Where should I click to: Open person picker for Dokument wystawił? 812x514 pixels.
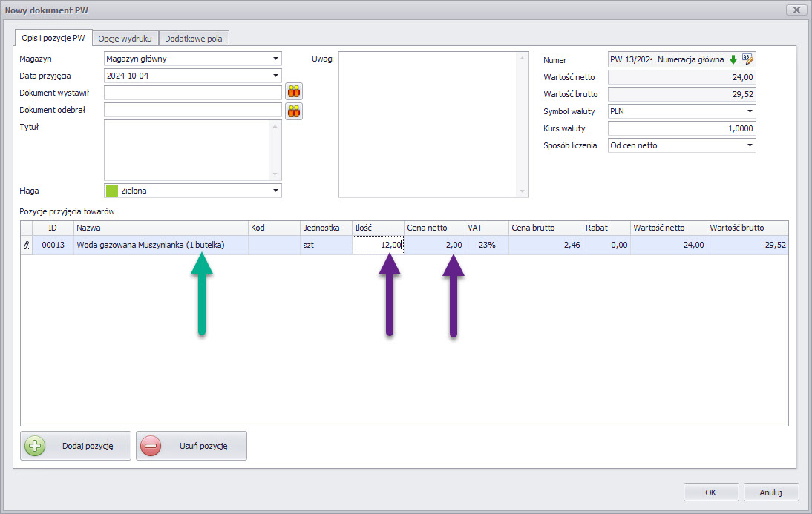(x=295, y=92)
